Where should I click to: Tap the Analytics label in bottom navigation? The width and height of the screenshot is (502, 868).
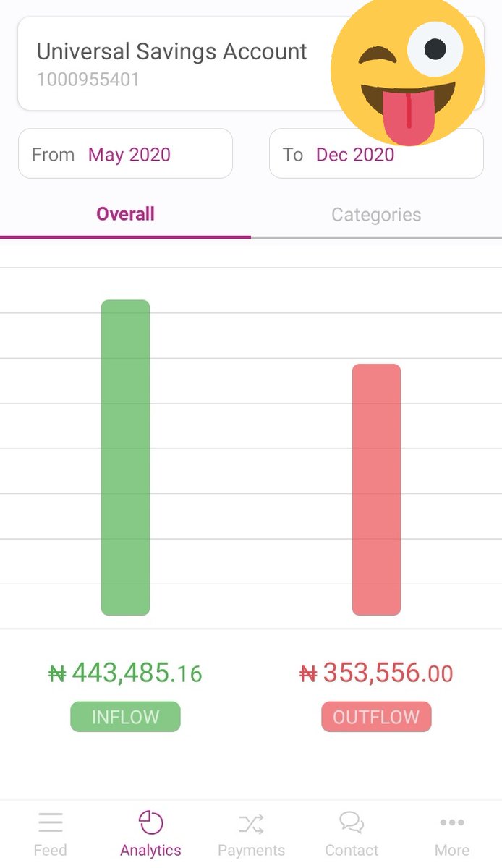(x=150, y=850)
